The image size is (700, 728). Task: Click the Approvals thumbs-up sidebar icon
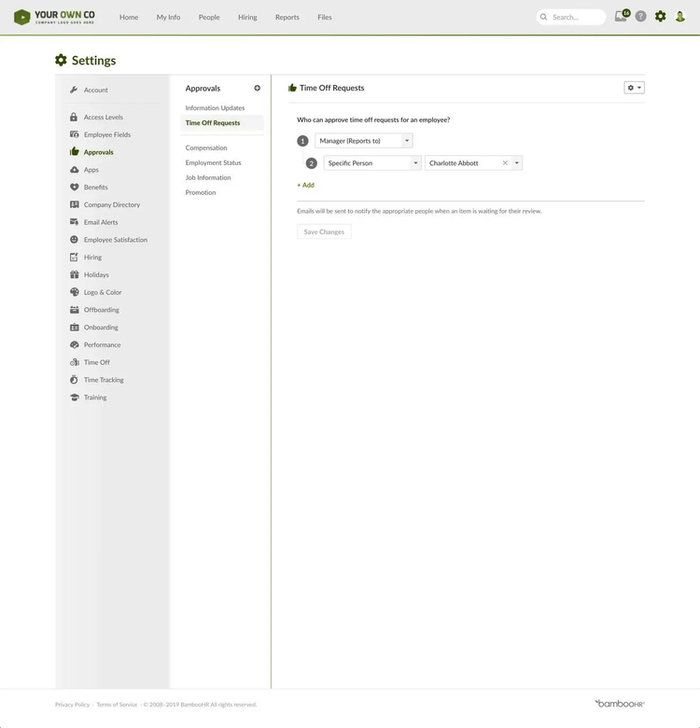pos(75,151)
